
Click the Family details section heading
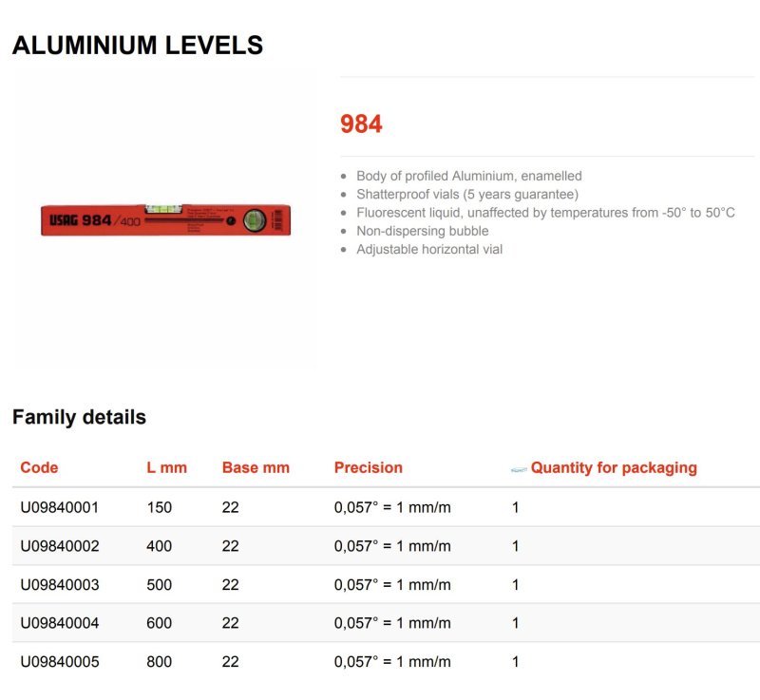80,417
